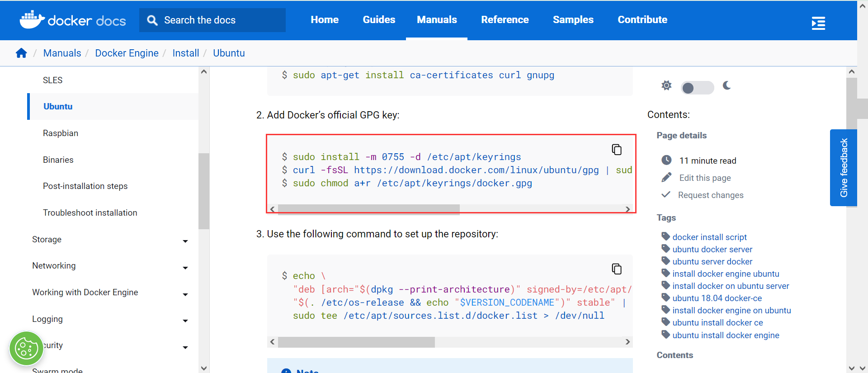Image resolution: width=868 pixels, height=373 pixels.
Task: Click Ubuntu breadcrumb link
Action: pyautogui.click(x=229, y=53)
